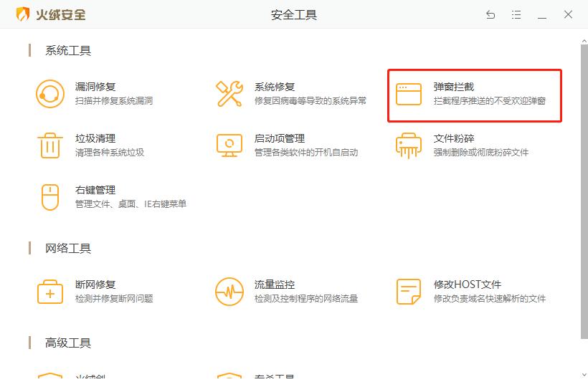The width and height of the screenshot is (588, 387).
Task: Open the 弹窗拦截 popup window icon
Action: pos(409,94)
